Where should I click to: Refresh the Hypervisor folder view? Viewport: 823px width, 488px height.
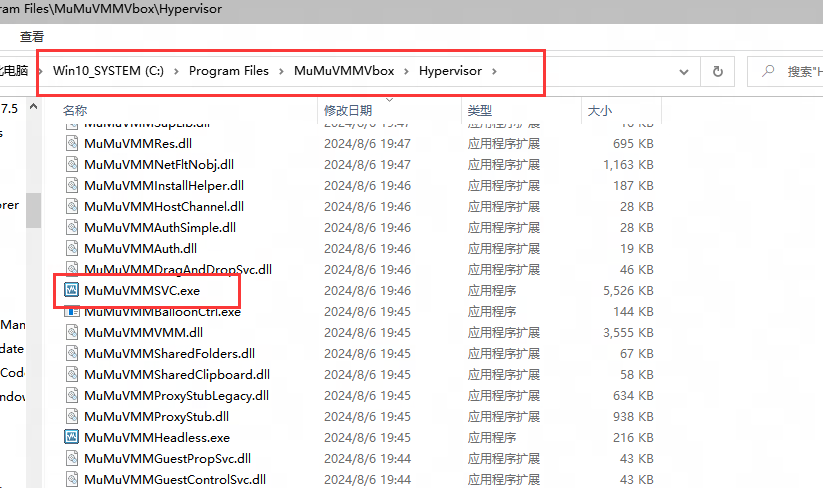coord(718,71)
